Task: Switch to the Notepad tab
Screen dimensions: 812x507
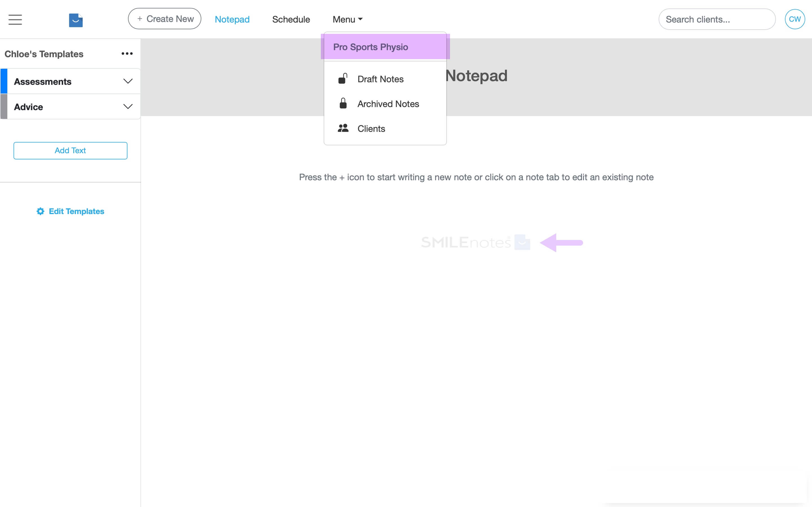Action: coord(232,19)
